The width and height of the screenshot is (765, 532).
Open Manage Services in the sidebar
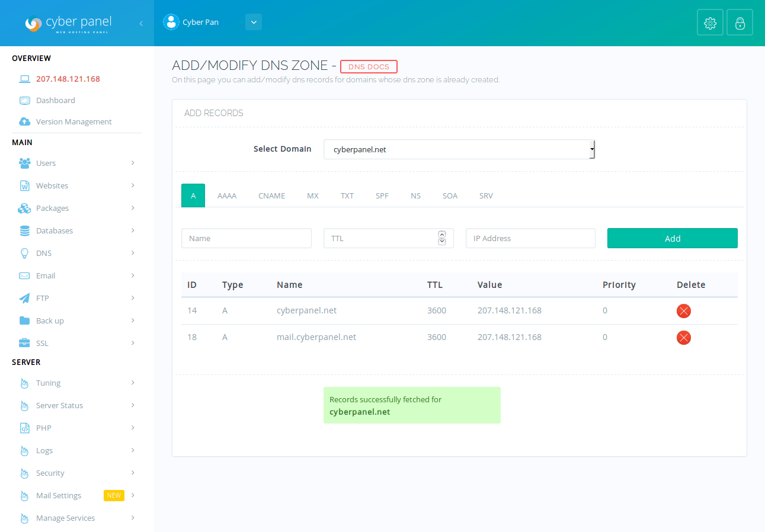point(65,518)
